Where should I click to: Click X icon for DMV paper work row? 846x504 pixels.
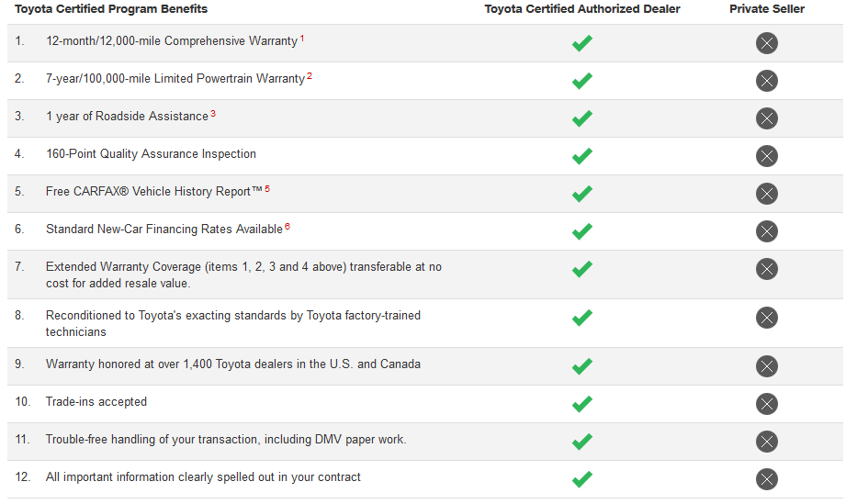[x=767, y=442]
